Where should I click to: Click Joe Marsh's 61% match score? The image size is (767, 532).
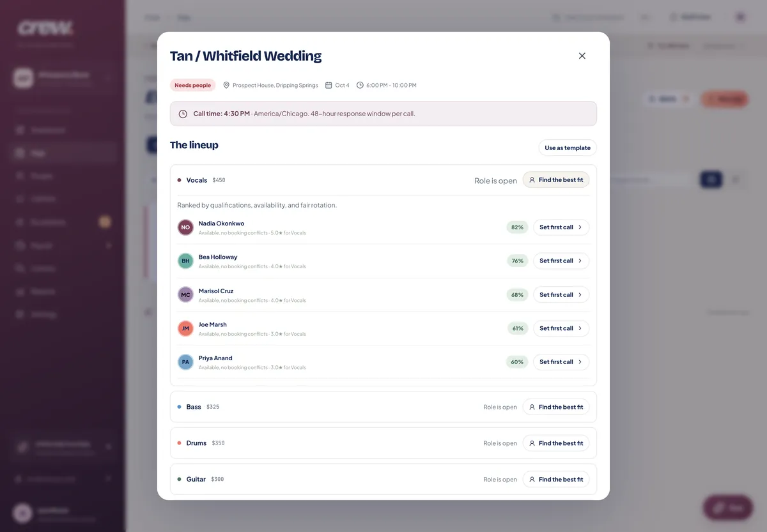(518, 328)
